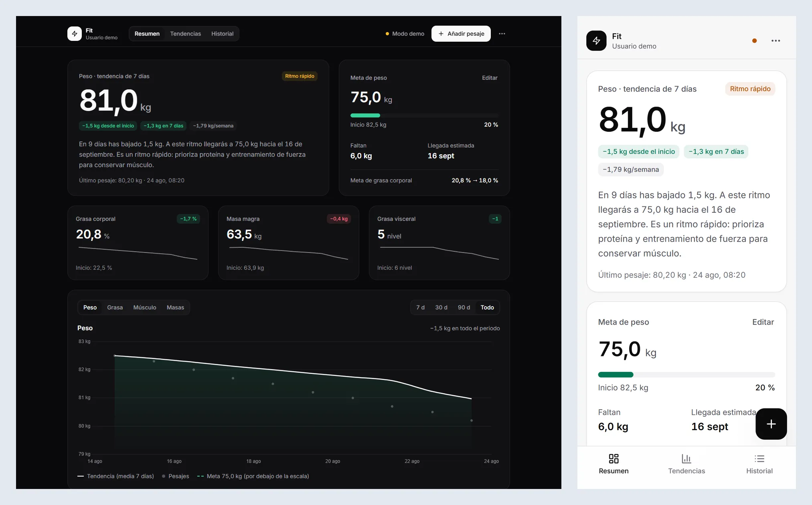Click the −1,5 kg desde el inicio chip on desktop
The image size is (812, 505).
pyautogui.click(x=108, y=126)
